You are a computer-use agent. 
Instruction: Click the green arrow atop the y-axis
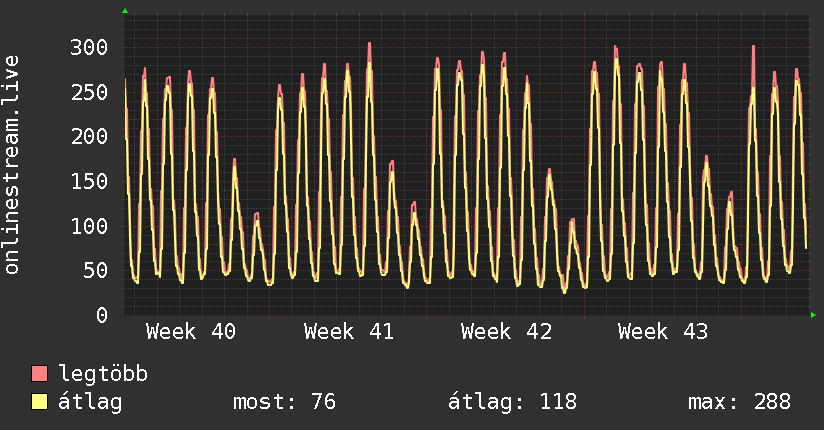click(x=125, y=11)
